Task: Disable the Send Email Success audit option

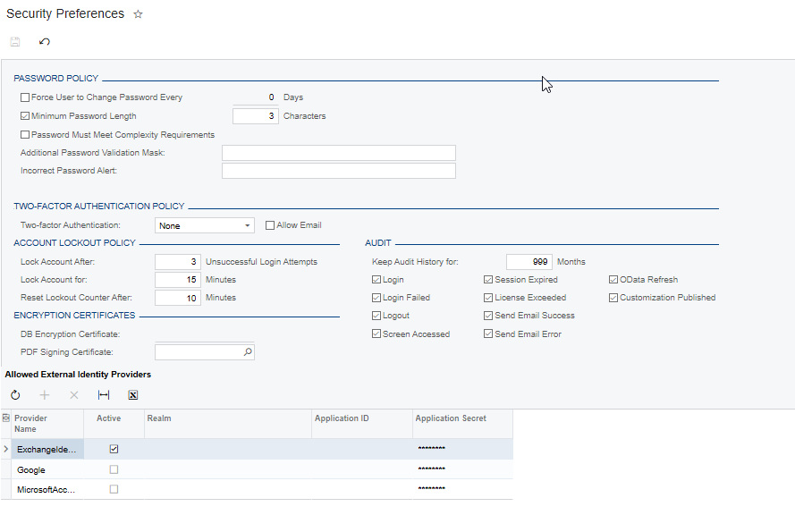Action: pos(487,315)
